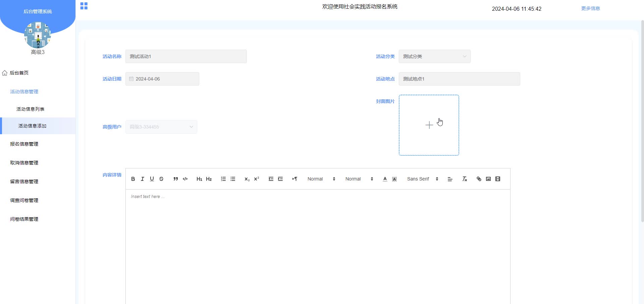Open the Sans Serif font dropdown
644x304 pixels.
[x=423, y=179]
